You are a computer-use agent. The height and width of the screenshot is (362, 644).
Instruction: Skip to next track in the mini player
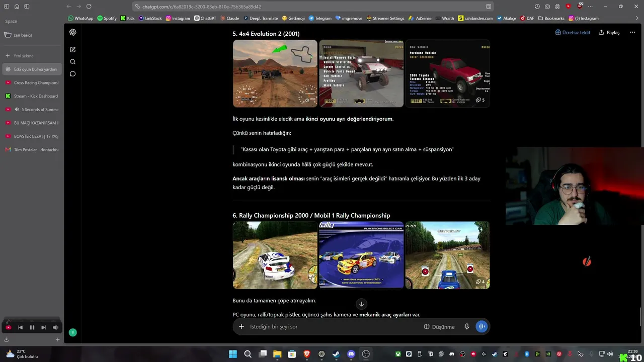[43, 327]
